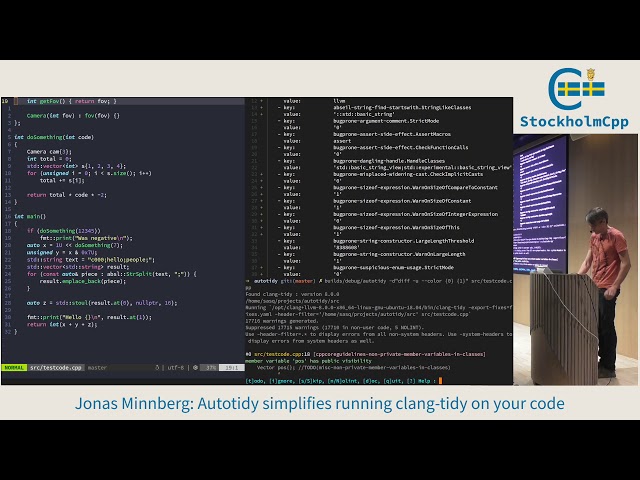Click the talk title caption by Jonas Minnberg
The height and width of the screenshot is (480, 640).
pyautogui.click(x=320, y=404)
